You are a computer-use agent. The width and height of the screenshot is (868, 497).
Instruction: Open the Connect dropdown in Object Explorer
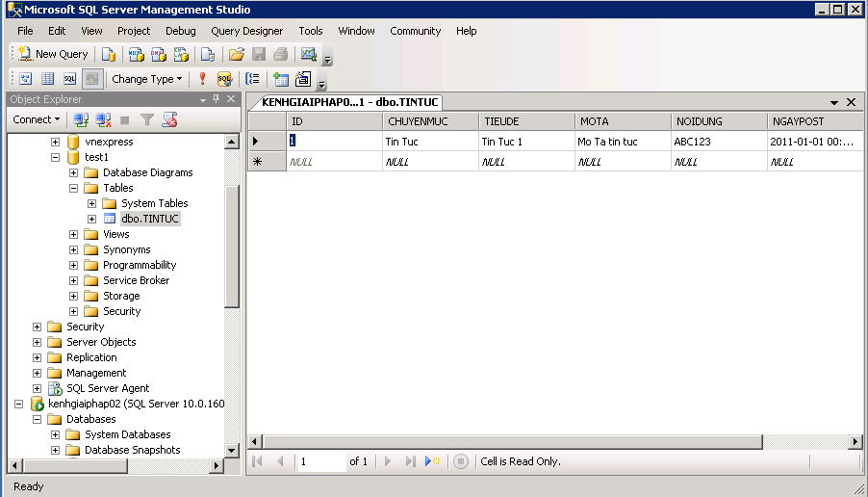click(36, 119)
